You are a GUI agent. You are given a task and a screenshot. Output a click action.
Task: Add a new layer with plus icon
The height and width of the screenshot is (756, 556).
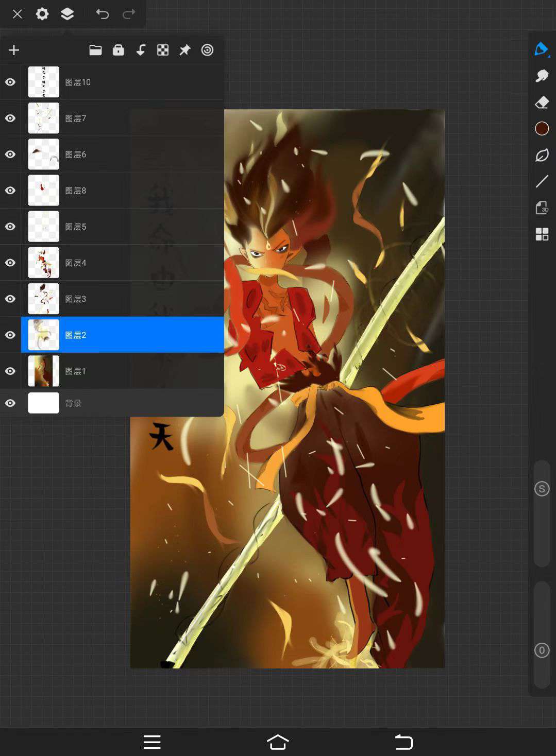click(14, 50)
